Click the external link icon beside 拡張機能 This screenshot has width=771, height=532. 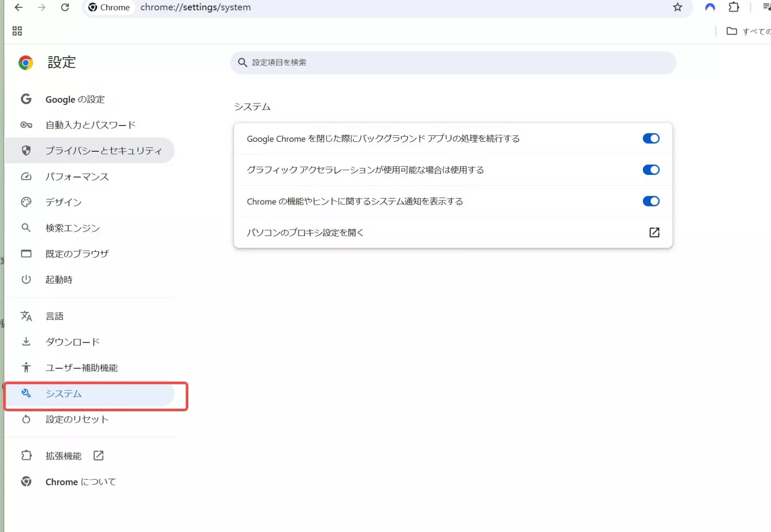pos(99,456)
